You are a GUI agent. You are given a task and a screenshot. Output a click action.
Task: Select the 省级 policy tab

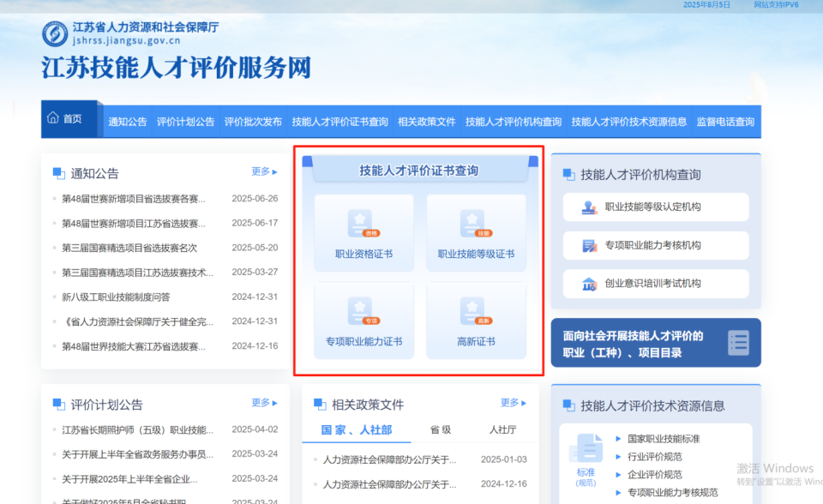tap(441, 430)
